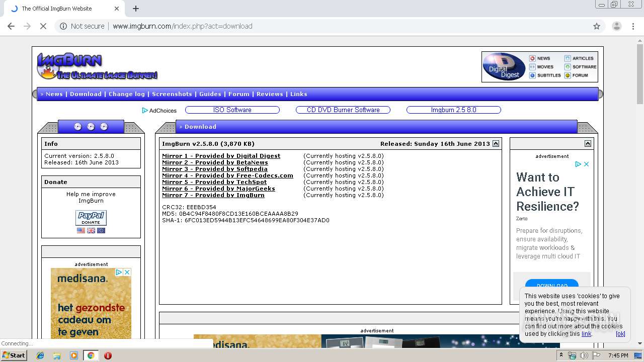Viewport: 644px width, 362px height.
Task: Click the ImgBurn logo banner
Action: coord(97,66)
